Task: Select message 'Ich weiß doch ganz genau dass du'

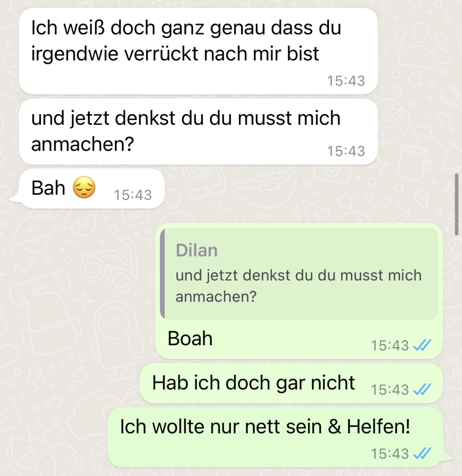Action: (x=198, y=51)
